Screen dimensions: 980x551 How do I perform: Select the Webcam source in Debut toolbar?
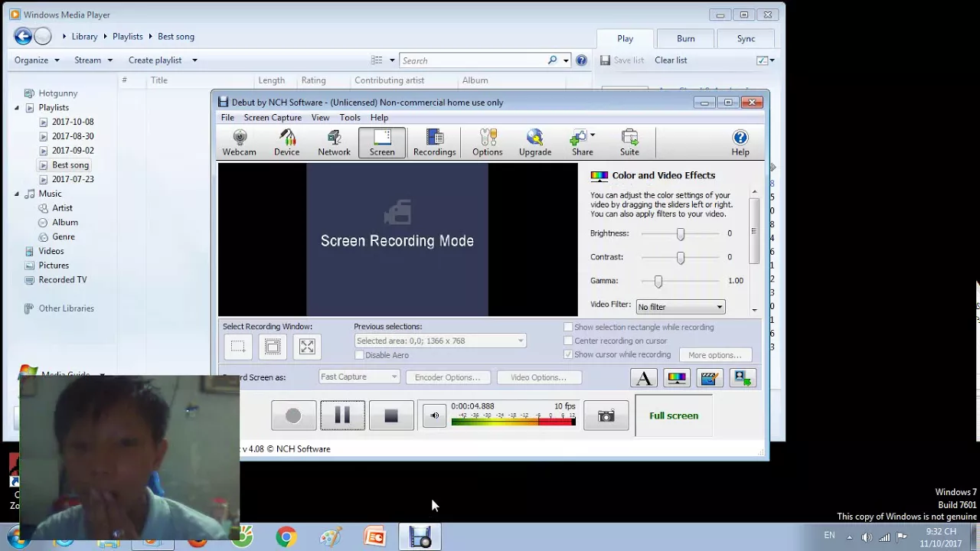tap(239, 143)
